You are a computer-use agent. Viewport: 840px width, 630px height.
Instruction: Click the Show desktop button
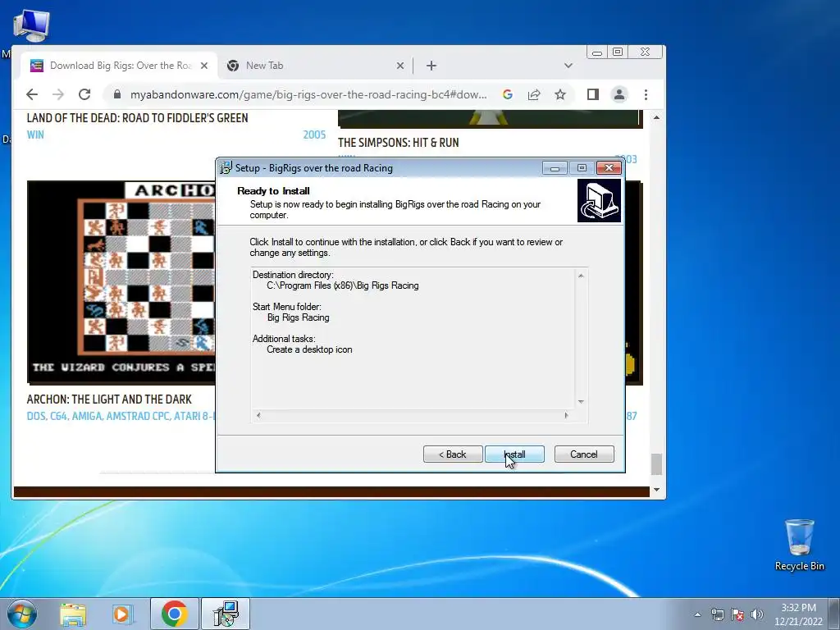coord(834,614)
